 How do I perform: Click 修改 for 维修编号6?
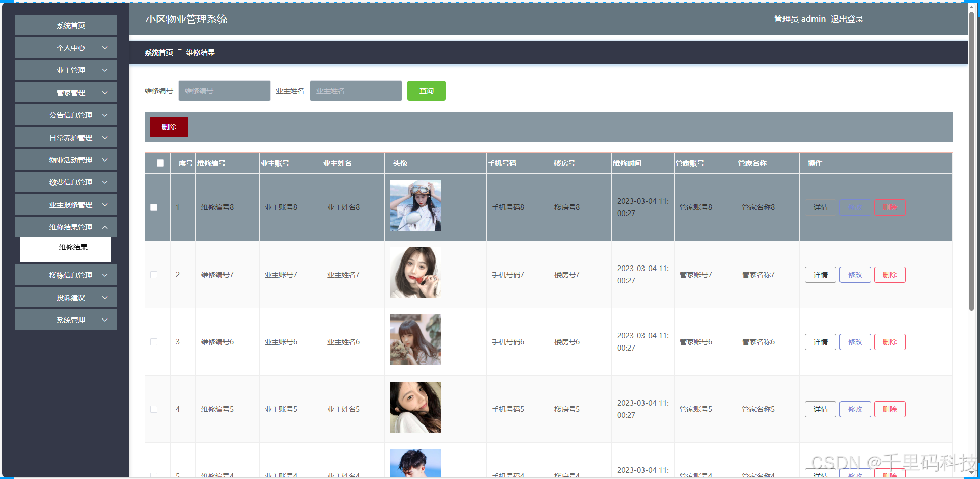855,342
